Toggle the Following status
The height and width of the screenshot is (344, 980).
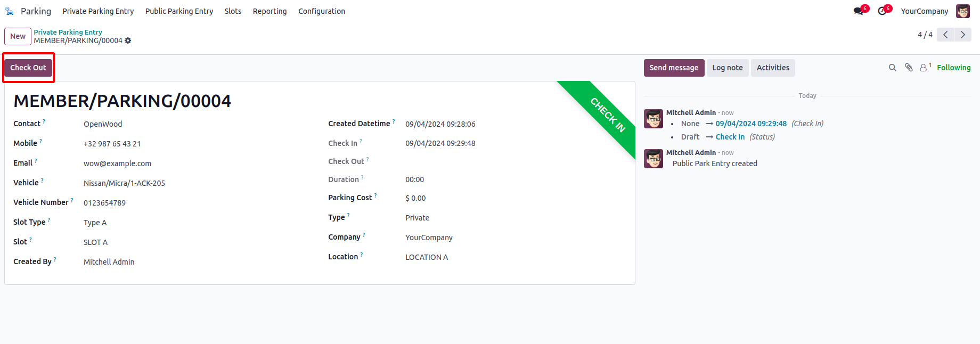click(953, 68)
